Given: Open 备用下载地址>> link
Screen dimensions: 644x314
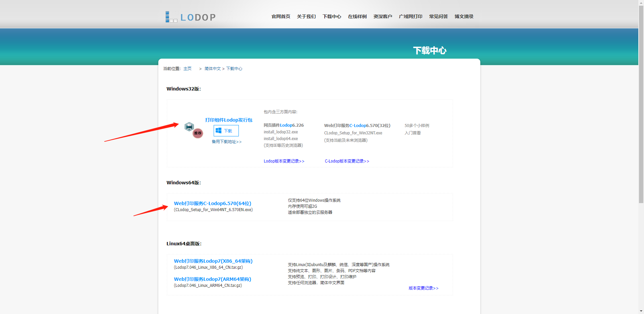Looking at the screenshot, I should [227, 142].
